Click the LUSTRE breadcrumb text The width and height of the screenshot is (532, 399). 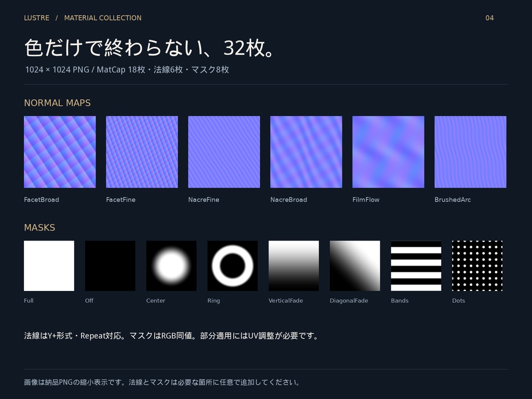pos(37,18)
